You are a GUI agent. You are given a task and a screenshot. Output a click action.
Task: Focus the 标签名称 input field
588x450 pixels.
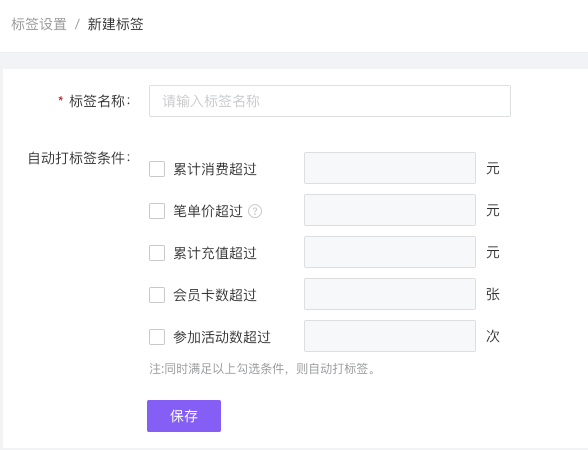(330, 101)
